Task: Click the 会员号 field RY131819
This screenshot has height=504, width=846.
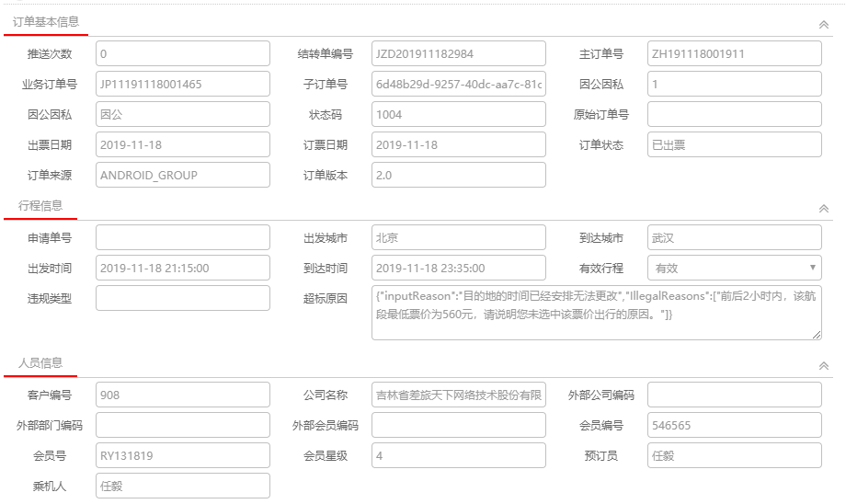Action: [183, 455]
